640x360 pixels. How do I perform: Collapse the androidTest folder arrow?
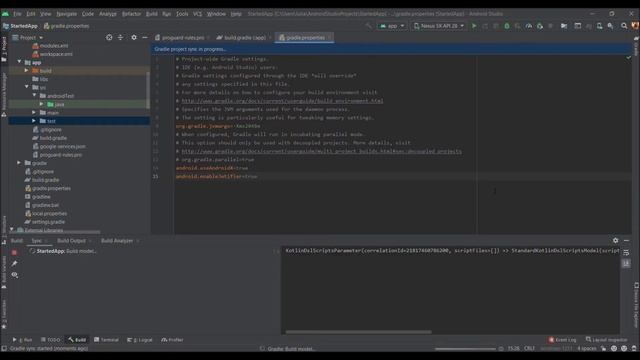pos(34,96)
